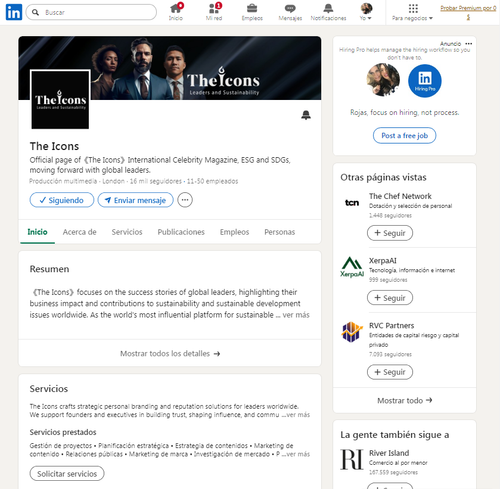The width and height of the screenshot is (500, 489).
Task: Click the search magnifier icon
Action: 35,12
